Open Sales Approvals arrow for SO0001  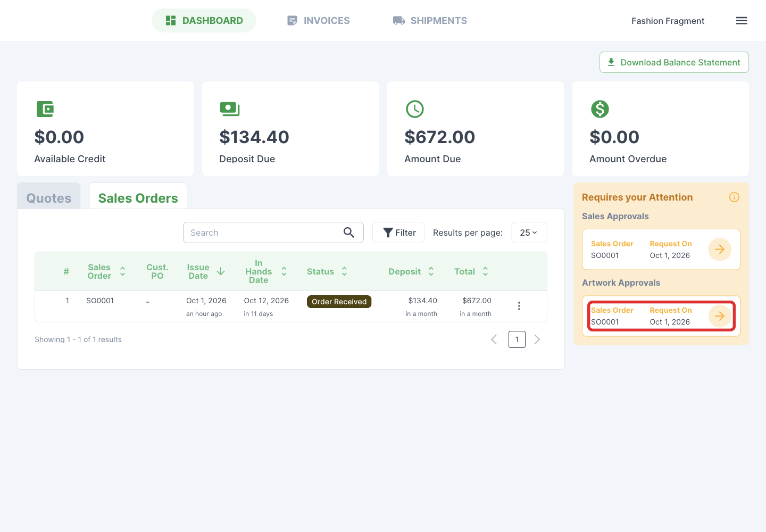(x=720, y=250)
